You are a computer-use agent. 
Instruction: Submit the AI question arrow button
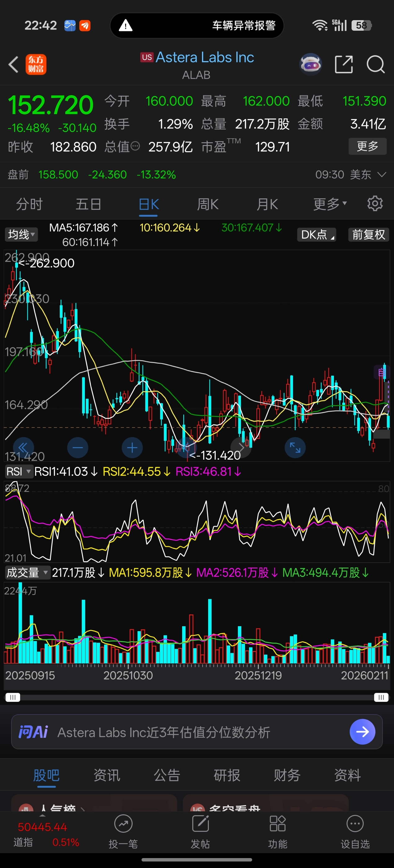pos(362,732)
